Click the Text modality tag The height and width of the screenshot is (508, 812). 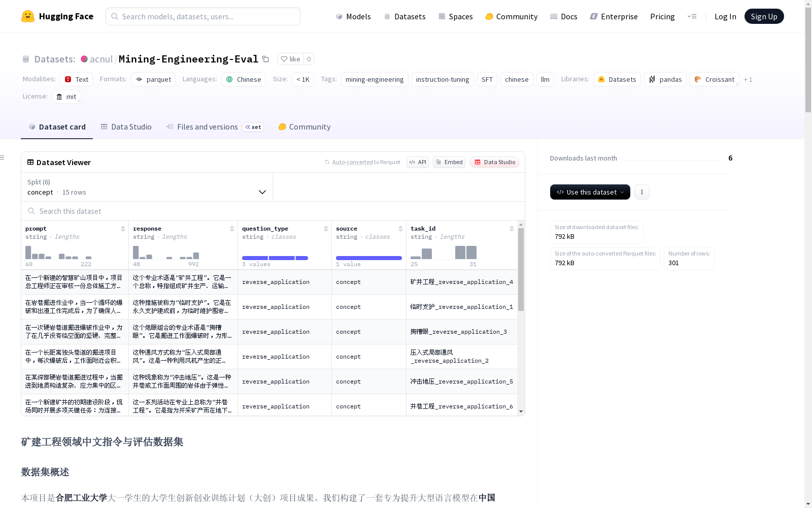point(77,79)
